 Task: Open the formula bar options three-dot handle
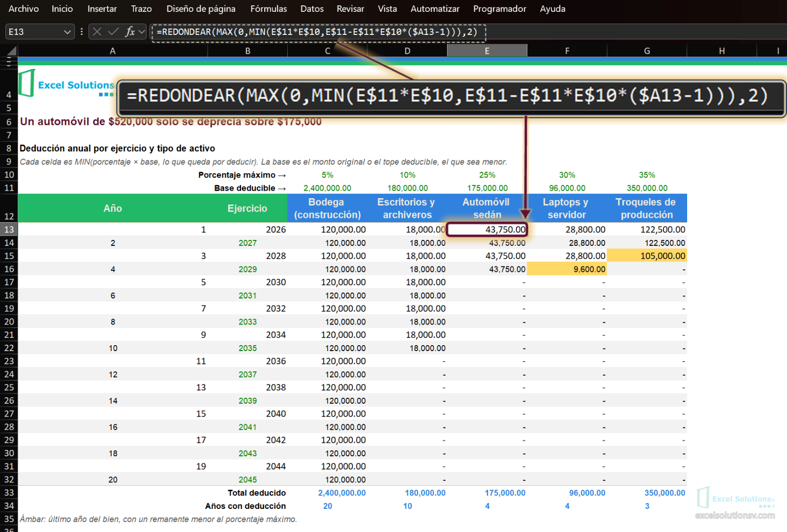point(82,32)
